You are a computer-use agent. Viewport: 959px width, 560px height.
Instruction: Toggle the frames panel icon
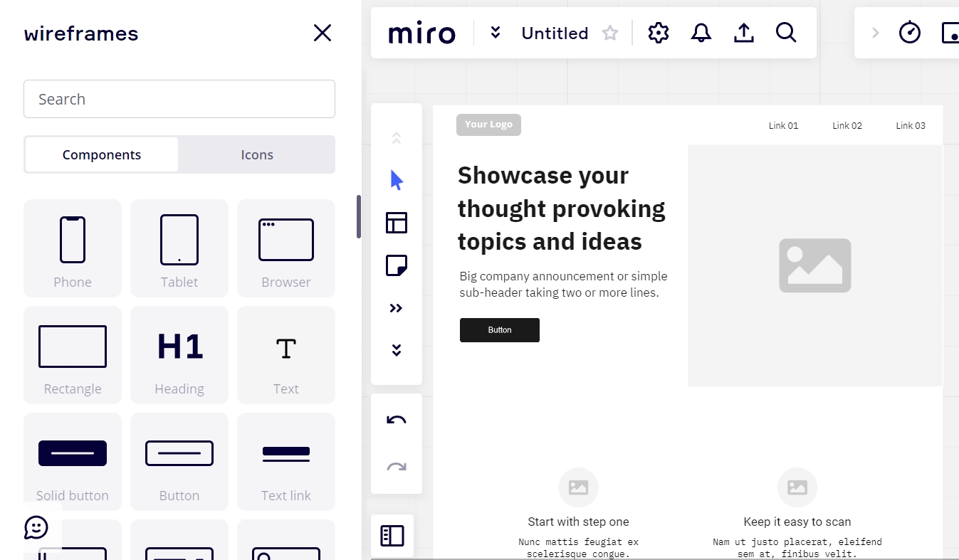point(392,536)
